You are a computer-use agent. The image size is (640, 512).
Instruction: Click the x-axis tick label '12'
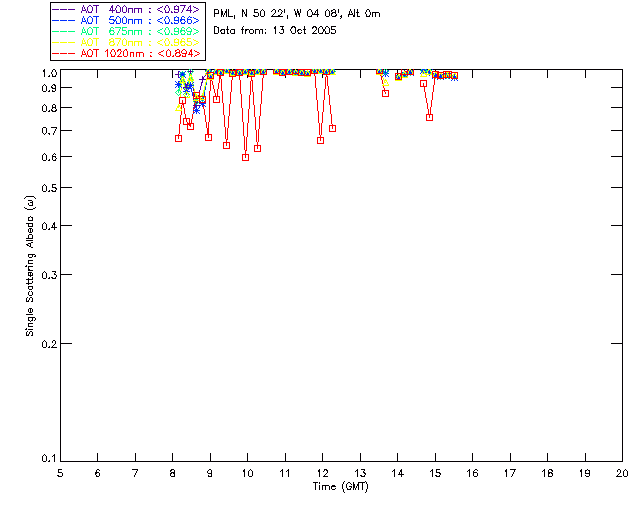(322, 473)
